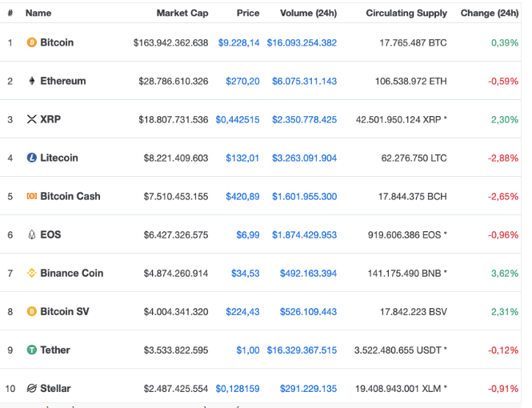
Task: Click circulating supply 106.538.972 ETH
Action: (411, 81)
